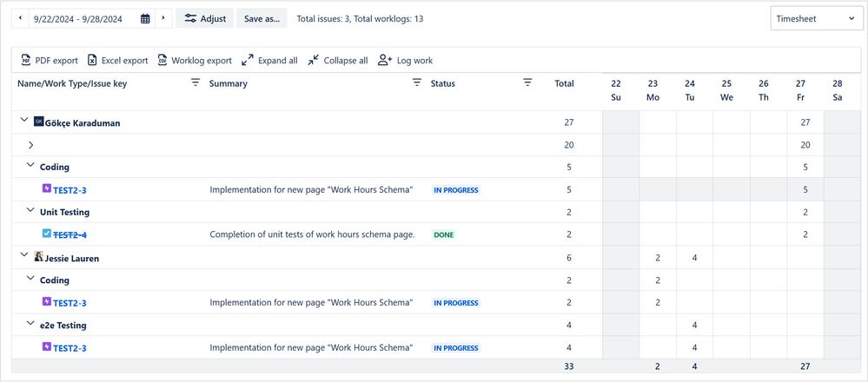Click 'Total issues: 3, Total worklogs: 13' text
The width and height of the screenshot is (868, 382).
click(x=360, y=19)
